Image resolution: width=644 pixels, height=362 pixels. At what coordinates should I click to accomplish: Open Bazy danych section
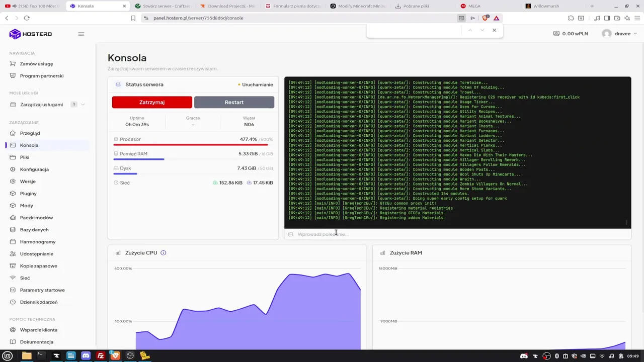pos(34,230)
